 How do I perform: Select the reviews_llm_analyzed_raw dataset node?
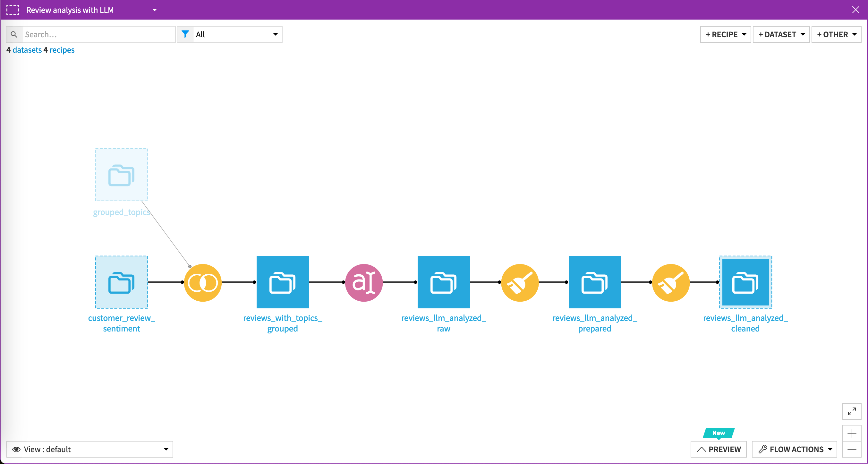click(443, 282)
